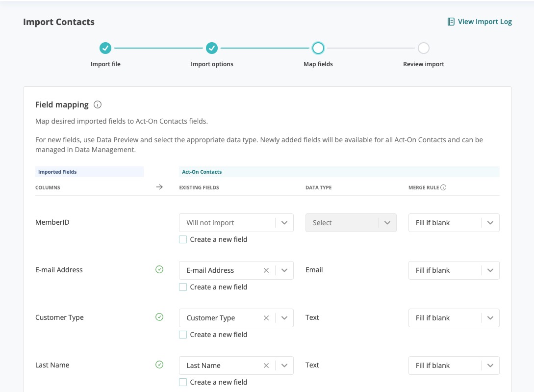The image size is (534, 392).
Task: Click the Act-On Contacts header label
Action: [x=202, y=172]
